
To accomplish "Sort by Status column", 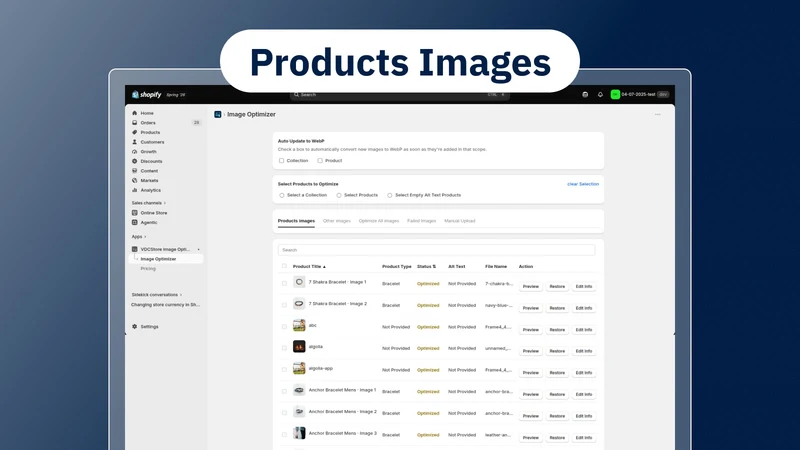I will [427, 266].
